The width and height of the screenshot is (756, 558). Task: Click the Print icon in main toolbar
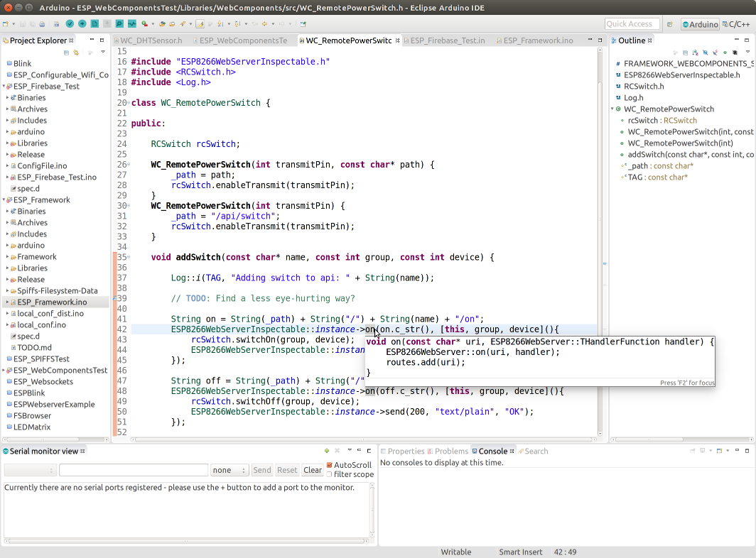(42, 24)
